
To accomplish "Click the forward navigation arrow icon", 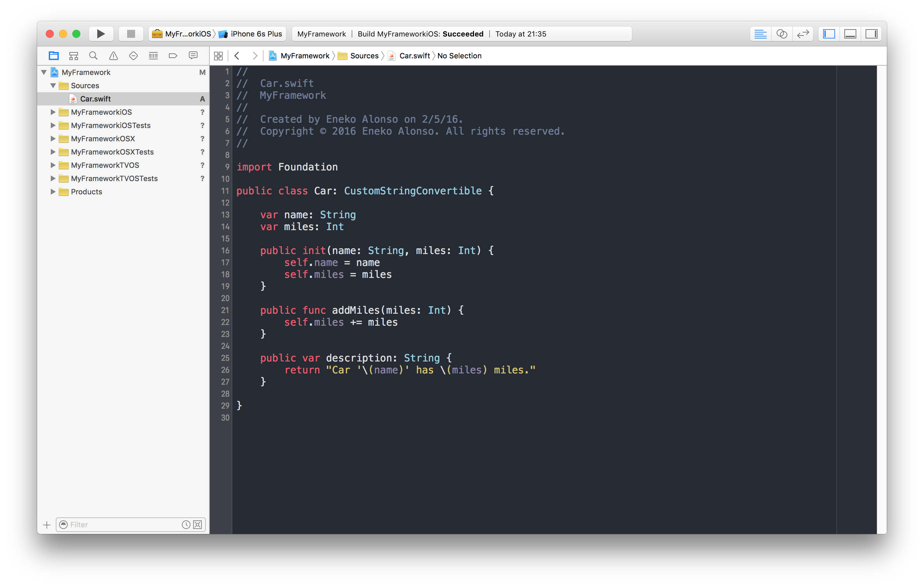I will pyautogui.click(x=255, y=56).
